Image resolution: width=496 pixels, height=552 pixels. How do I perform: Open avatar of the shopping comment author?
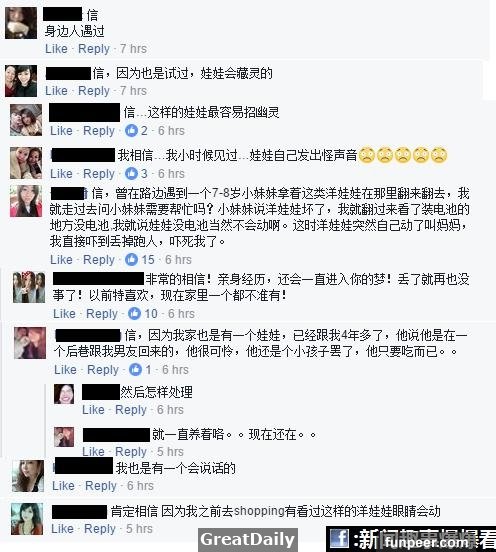[x=27, y=519]
